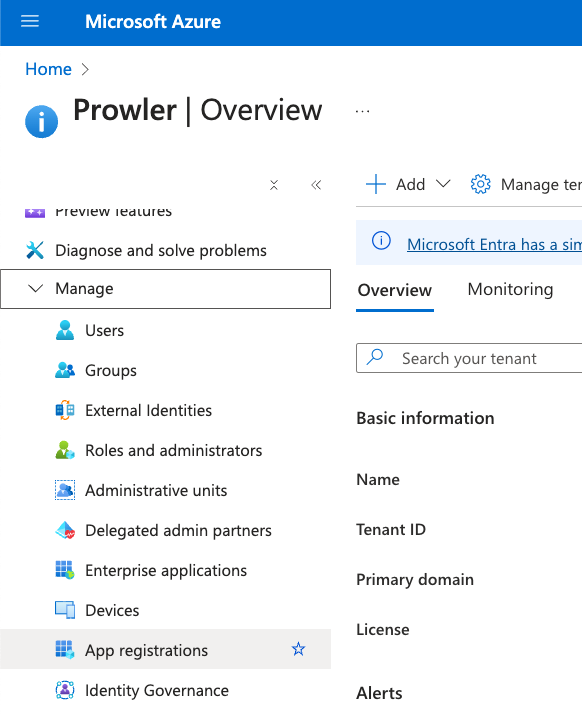Open Manage tenants text button
Screen dimensions: 582x714
coord(541,184)
